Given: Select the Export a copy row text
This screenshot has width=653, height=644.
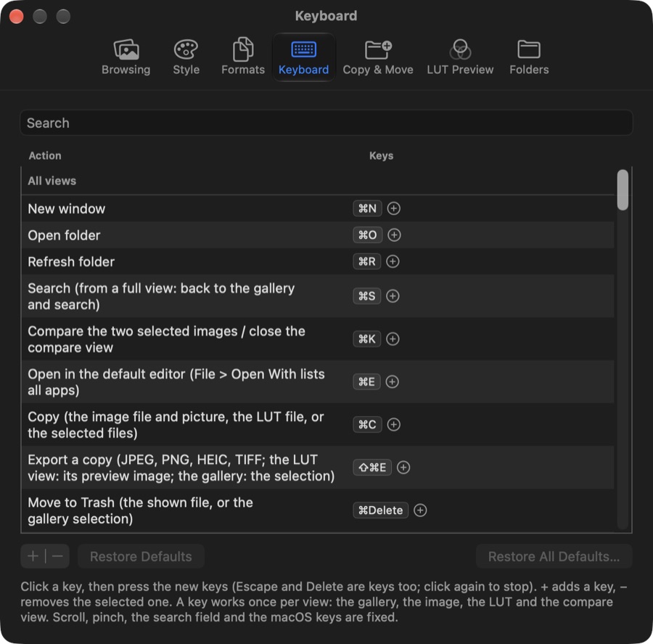Looking at the screenshot, I should 181,468.
